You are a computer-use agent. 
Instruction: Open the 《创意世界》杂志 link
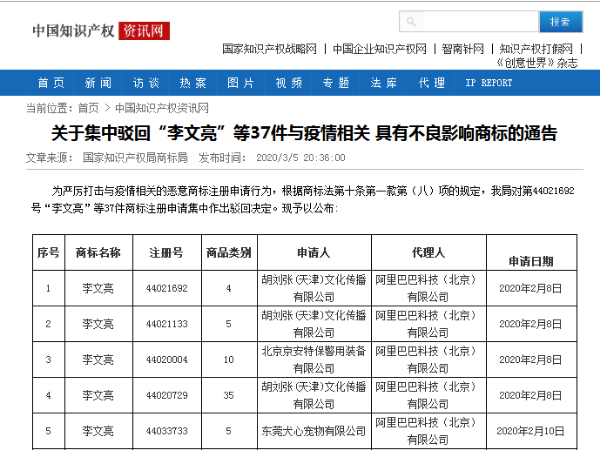click(x=537, y=63)
